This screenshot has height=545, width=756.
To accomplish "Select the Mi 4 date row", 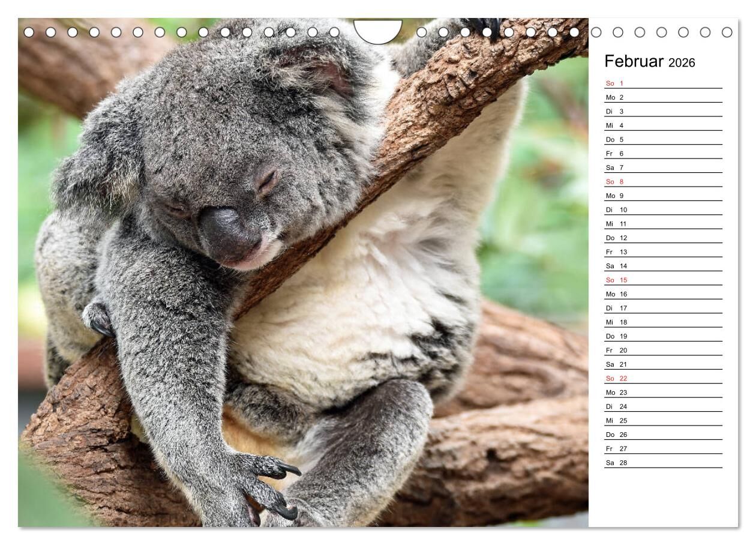I will [662, 125].
